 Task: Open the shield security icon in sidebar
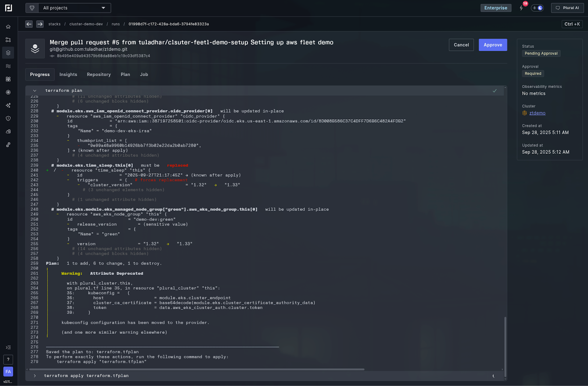8,118
